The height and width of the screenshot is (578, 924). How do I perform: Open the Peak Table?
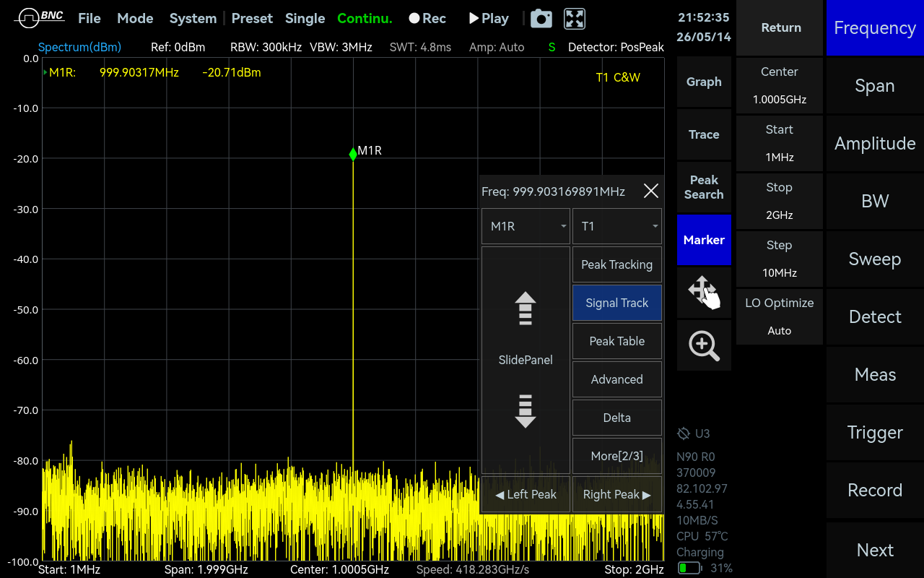[617, 341]
